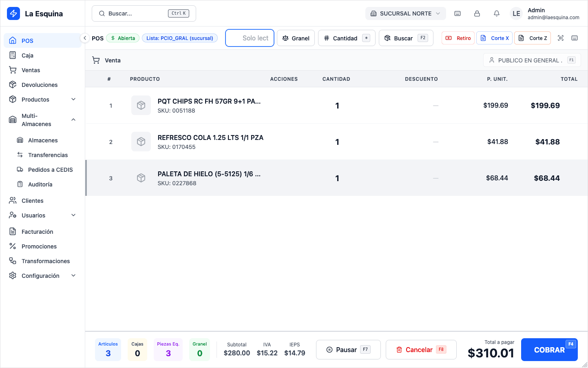Click the COBRAR button
The height and width of the screenshot is (368, 588).
click(x=549, y=350)
